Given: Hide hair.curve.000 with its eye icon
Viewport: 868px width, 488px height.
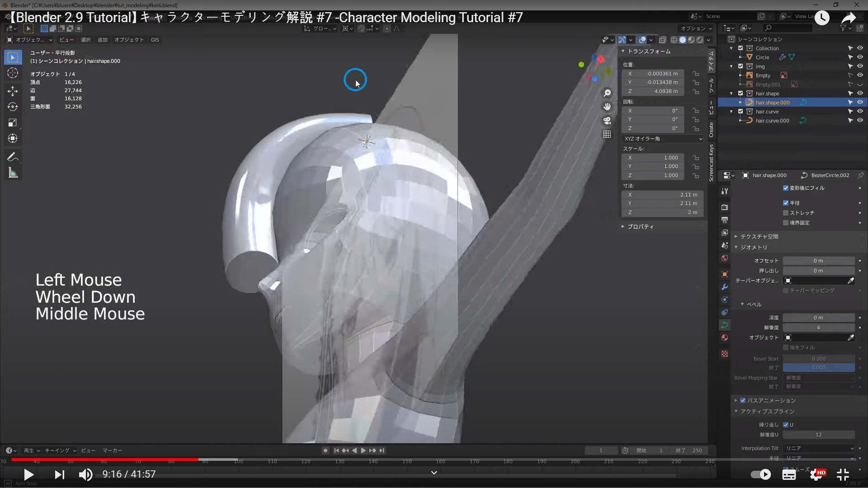Looking at the screenshot, I should [x=860, y=121].
